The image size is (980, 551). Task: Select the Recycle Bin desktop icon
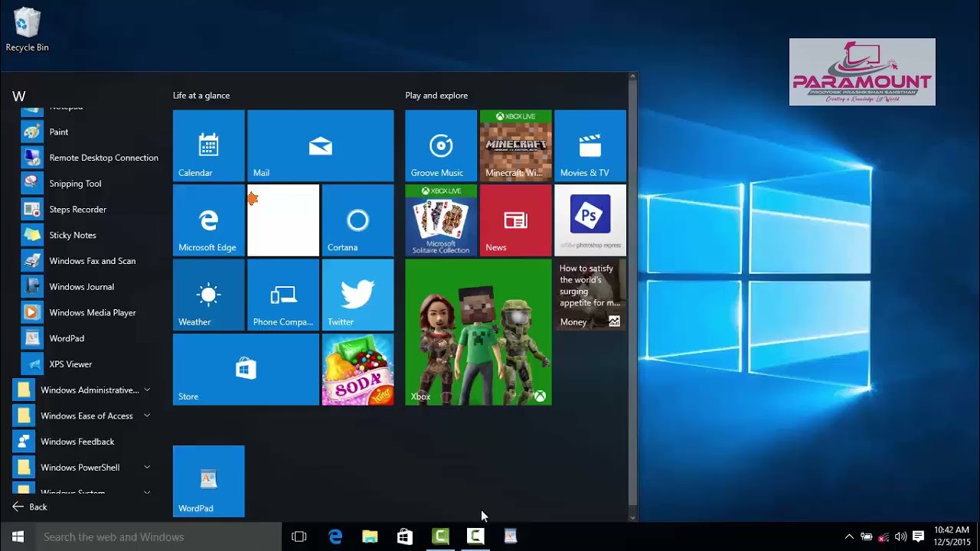(27, 30)
